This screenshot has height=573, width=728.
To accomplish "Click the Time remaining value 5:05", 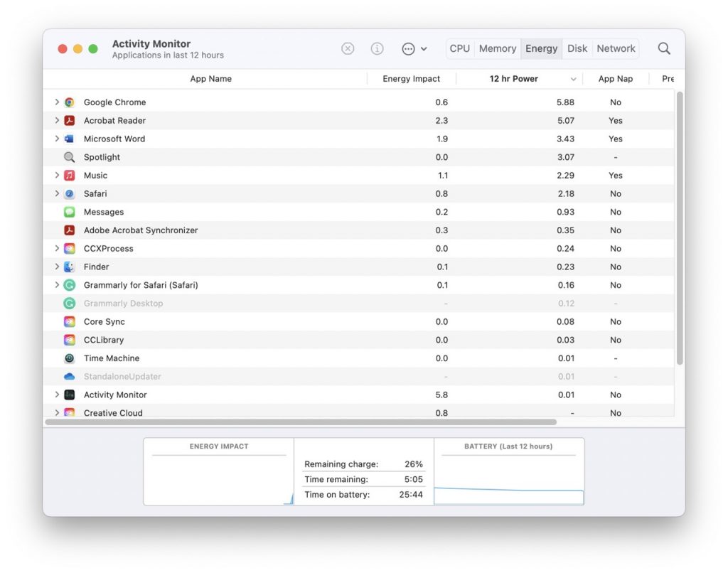I will 413,479.
